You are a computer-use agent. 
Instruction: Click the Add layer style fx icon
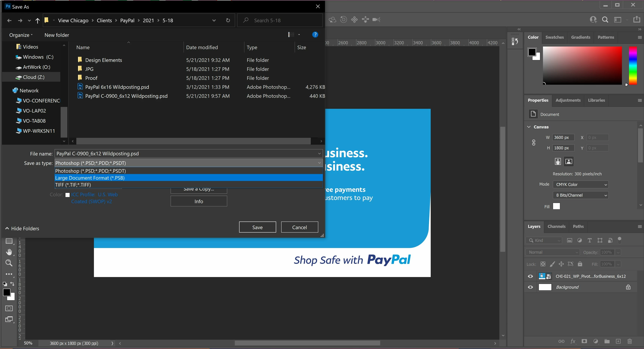573,341
